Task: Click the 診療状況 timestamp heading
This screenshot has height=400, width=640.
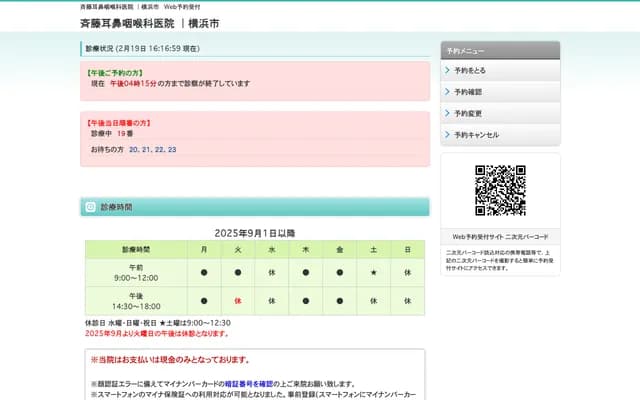Action: (156, 47)
